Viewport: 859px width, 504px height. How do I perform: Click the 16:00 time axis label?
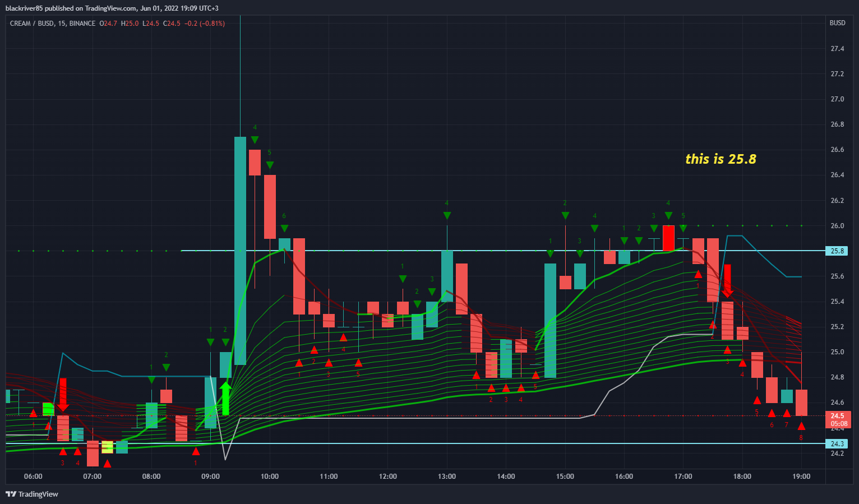coord(624,477)
